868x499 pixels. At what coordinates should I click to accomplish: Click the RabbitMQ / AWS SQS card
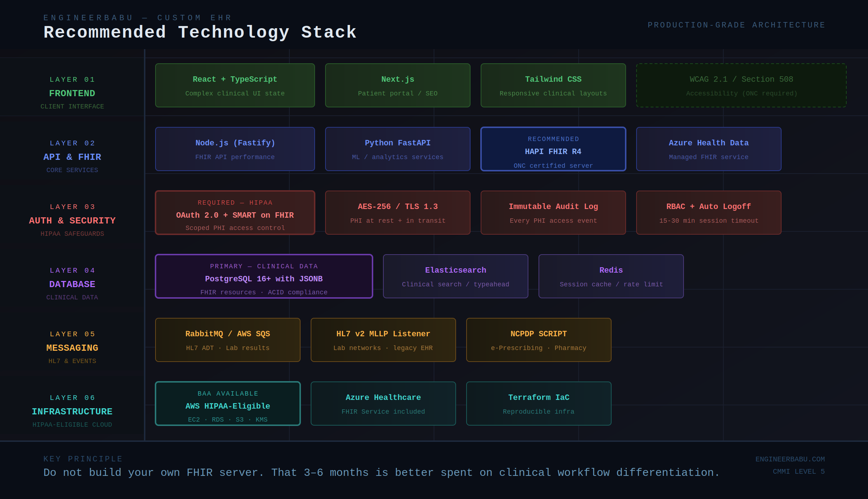(x=228, y=340)
